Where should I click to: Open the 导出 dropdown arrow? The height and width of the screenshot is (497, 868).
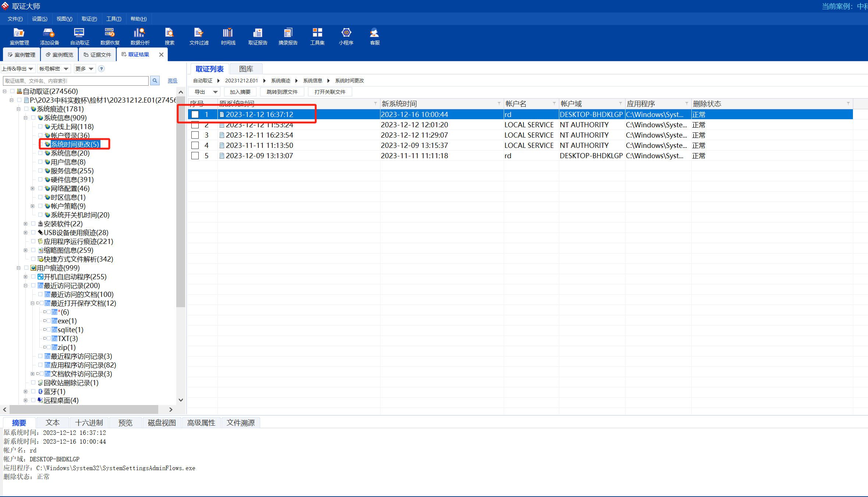tap(215, 92)
